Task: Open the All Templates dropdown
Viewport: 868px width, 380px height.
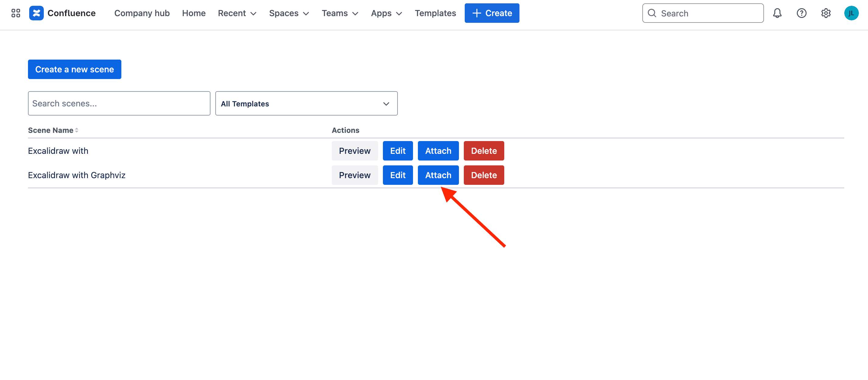Action: click(306, 103)
